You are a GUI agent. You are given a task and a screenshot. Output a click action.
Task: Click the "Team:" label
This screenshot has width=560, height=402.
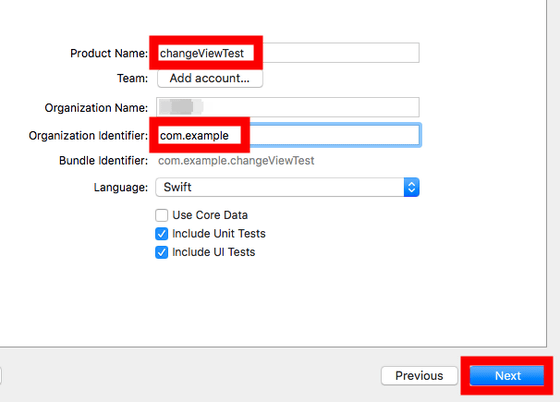click(x=132, y=78)
